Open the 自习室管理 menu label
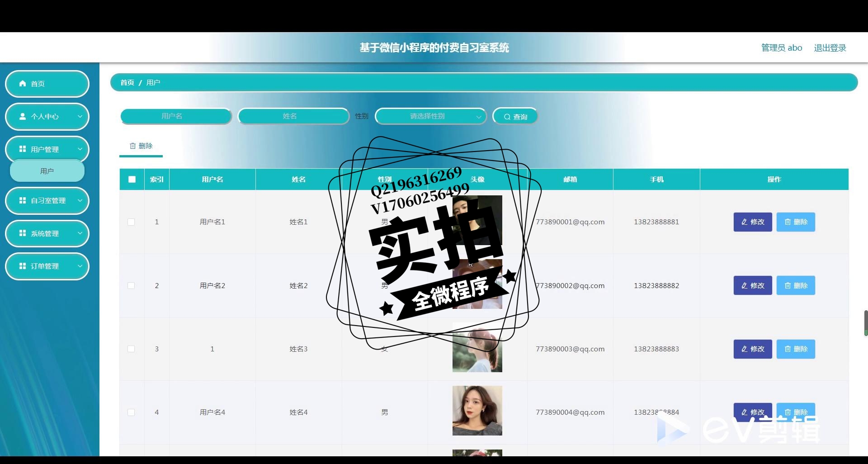 pyautogui.click(x=48, y=200)
